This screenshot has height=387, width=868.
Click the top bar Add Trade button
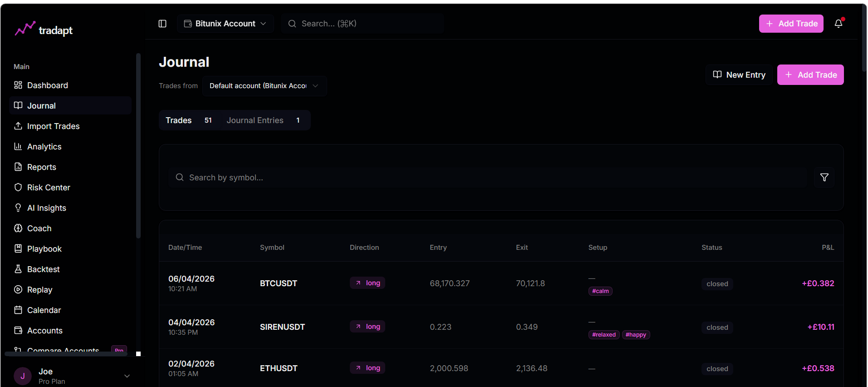coord(791,24)
